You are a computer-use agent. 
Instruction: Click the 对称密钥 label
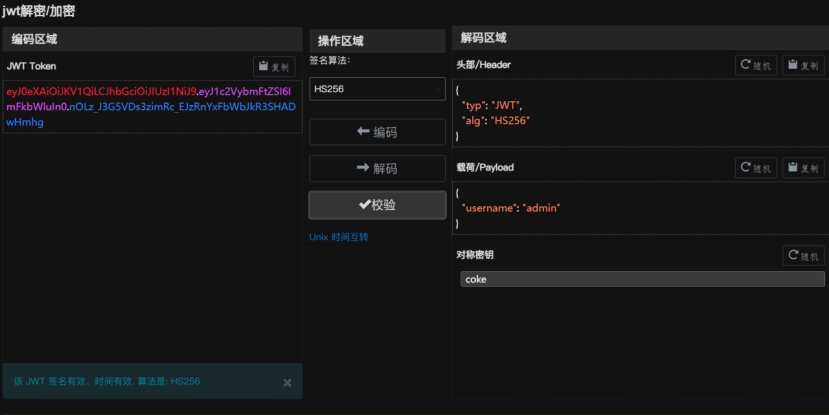pos(475,255)
